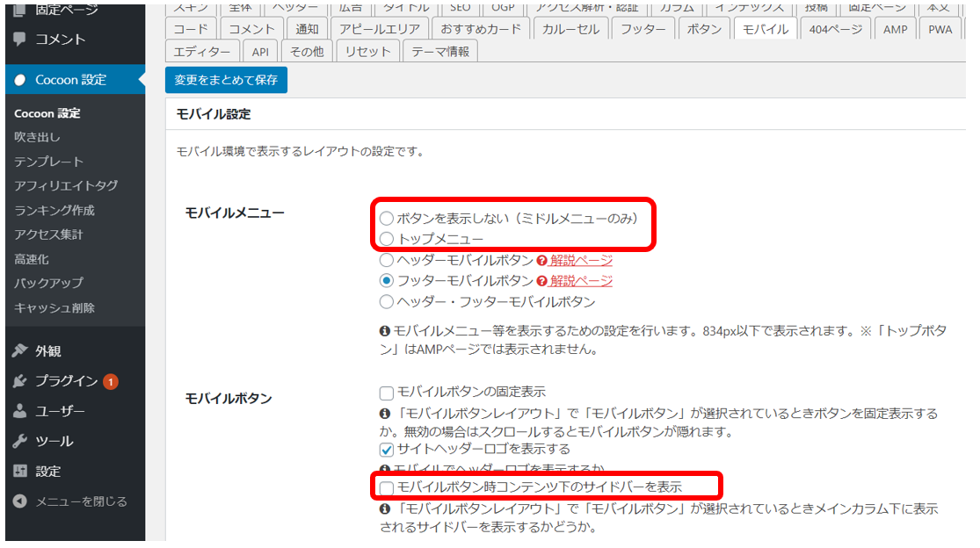
Task: Open the アピールエリア tab
Action: click(380, 29)
